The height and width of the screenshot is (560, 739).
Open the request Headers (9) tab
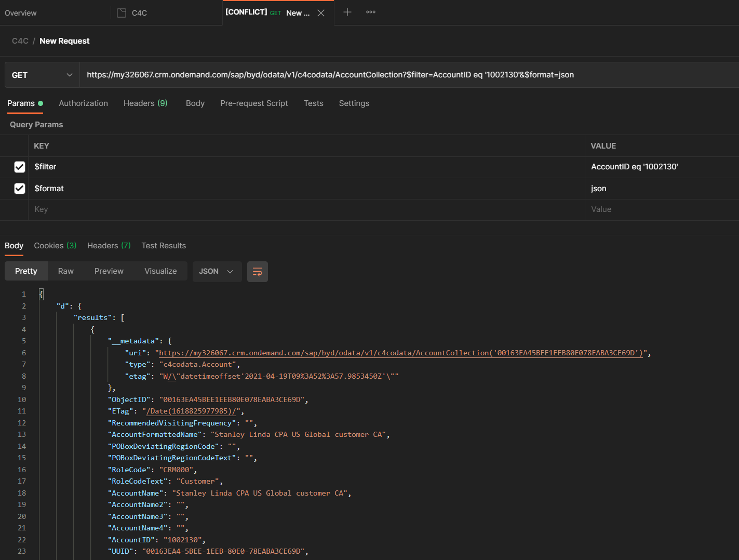point(145,103)
